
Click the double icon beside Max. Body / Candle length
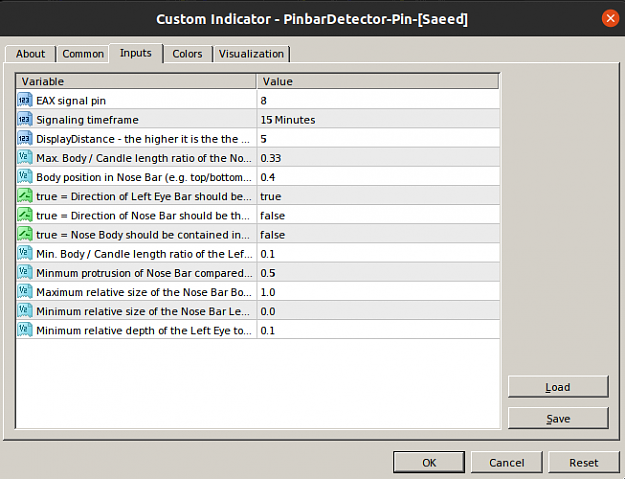point(24,157)
